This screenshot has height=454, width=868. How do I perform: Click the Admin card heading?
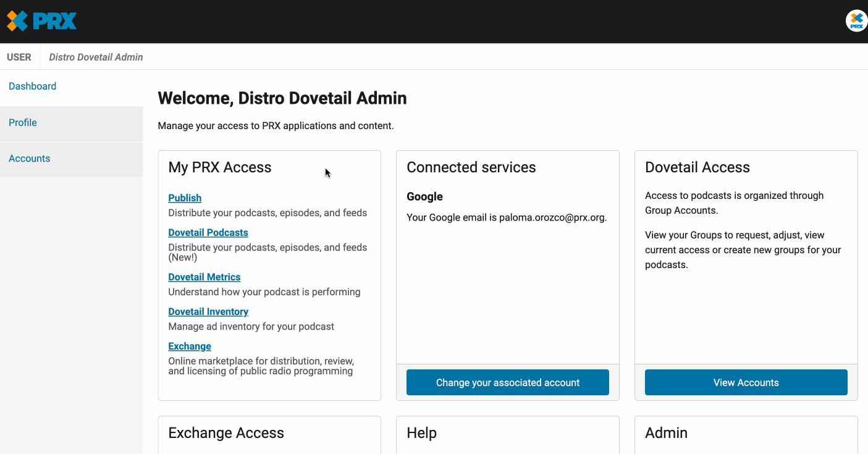pos(666,433)
